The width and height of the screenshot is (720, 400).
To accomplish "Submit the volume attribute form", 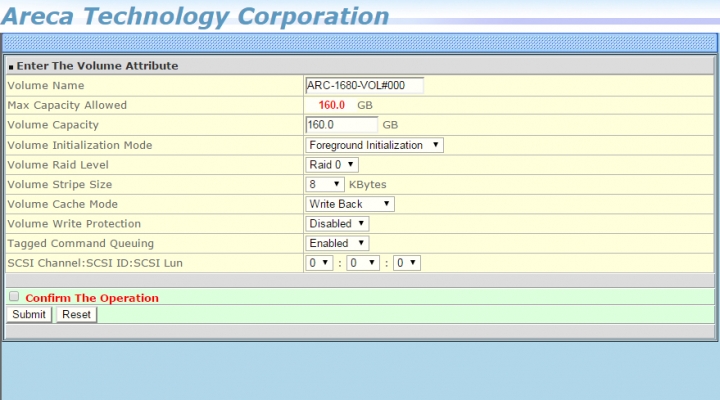I will point(29,315).
